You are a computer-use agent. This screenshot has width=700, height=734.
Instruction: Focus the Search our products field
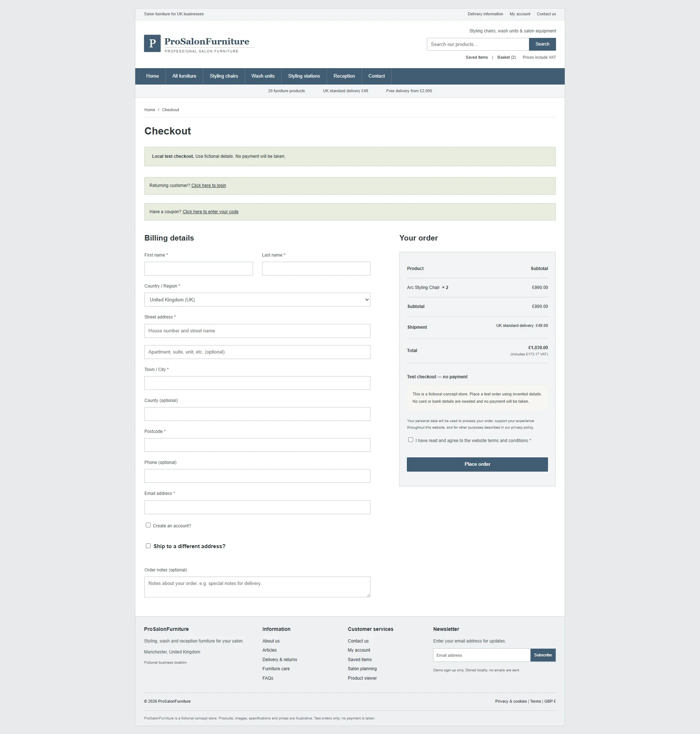coord(478,44)
